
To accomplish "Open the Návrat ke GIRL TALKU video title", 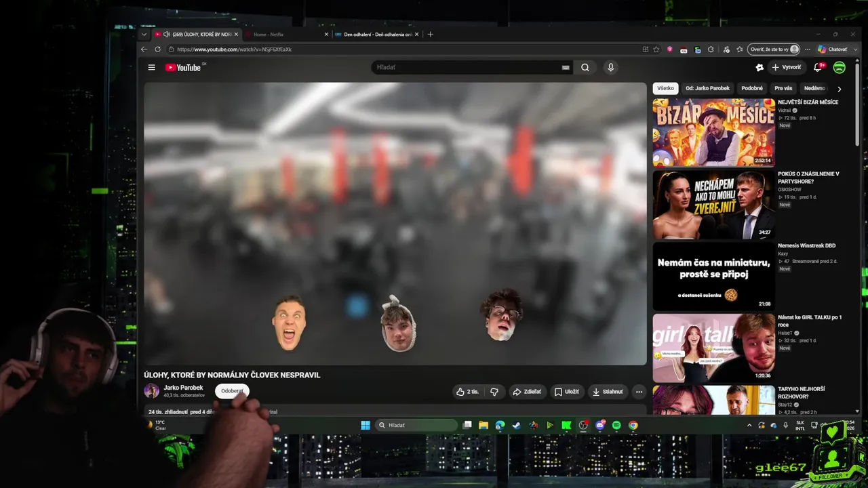I will tap(810, 321).
